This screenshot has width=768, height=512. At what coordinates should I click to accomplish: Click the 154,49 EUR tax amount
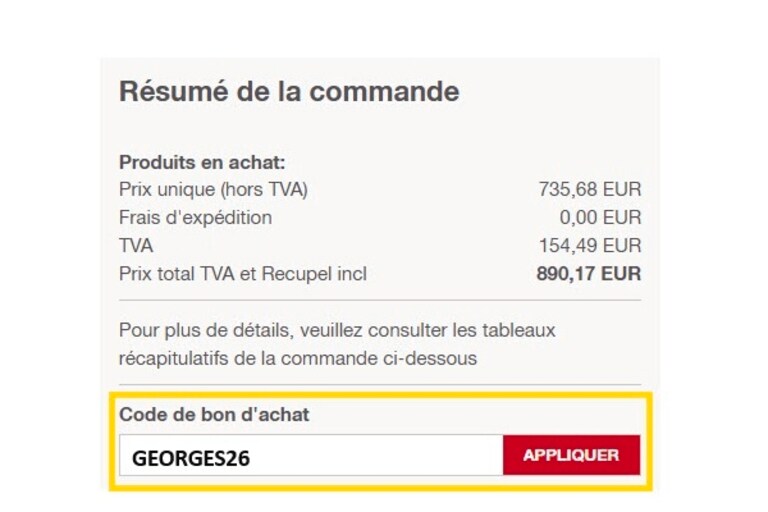click(589, 245)
